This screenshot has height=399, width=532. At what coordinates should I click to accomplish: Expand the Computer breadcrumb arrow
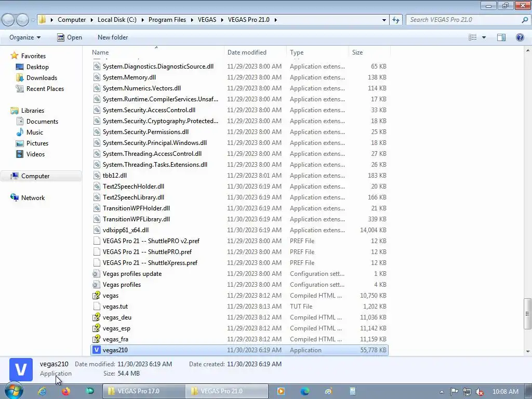tap(91, 20)
